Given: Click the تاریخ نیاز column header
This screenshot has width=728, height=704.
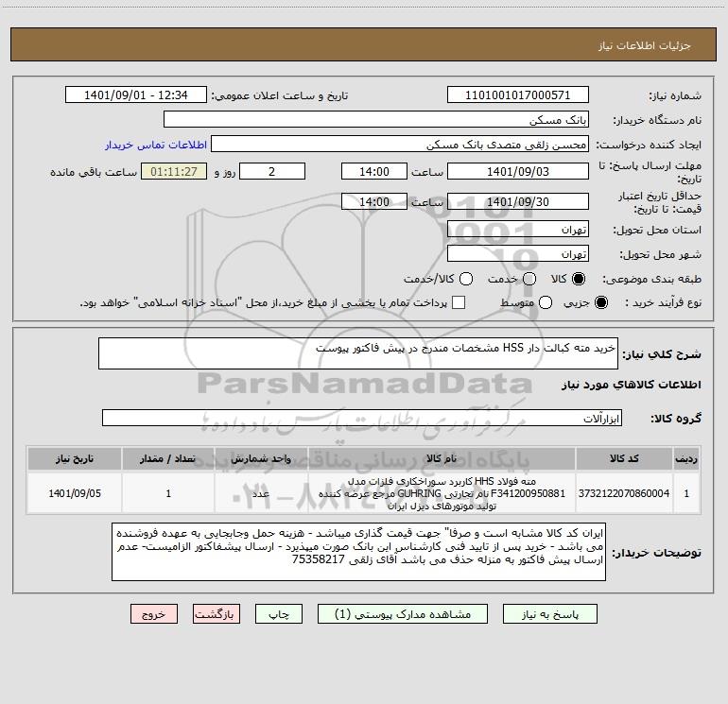Looking at the screenshot, I should click(75, 458).
